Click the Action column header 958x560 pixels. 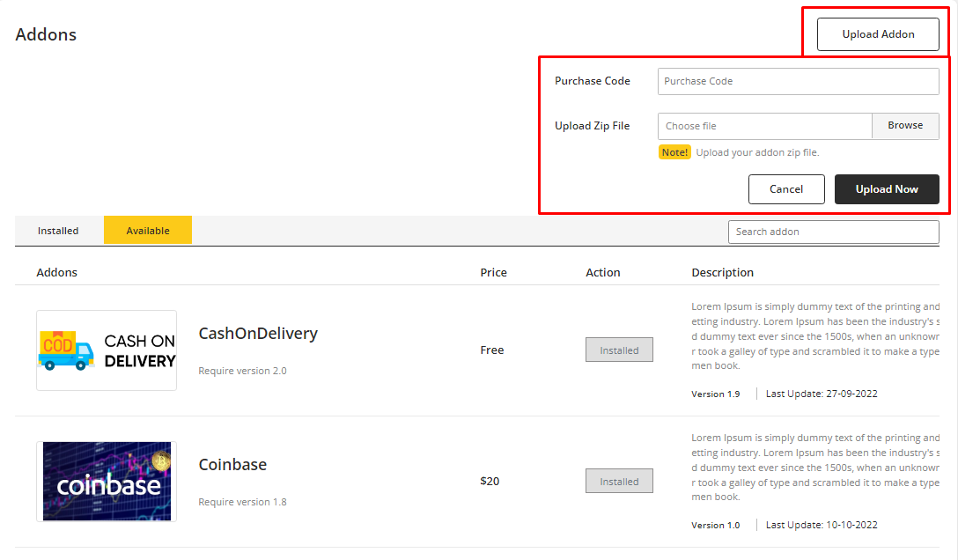(x=603, y=273)
